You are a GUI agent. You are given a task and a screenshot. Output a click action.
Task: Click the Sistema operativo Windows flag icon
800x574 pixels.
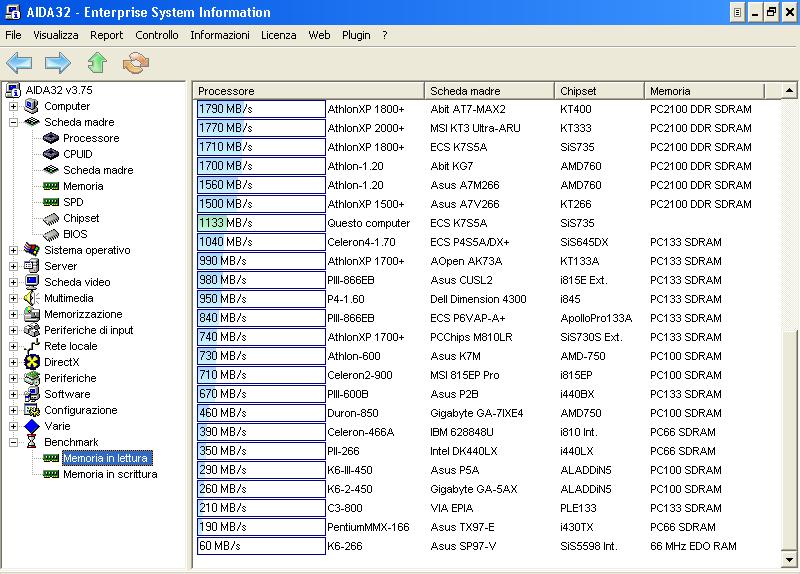pyautogui.click(x=32, y=250)
